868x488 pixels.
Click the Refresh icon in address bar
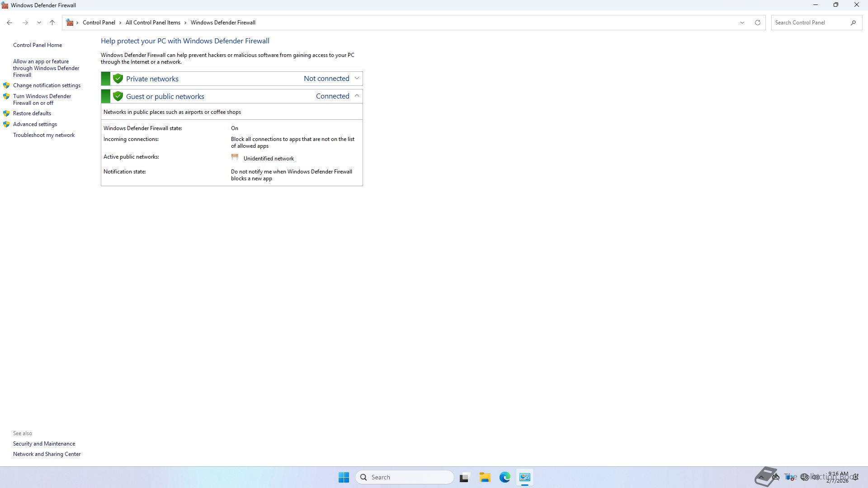[758, 23]
